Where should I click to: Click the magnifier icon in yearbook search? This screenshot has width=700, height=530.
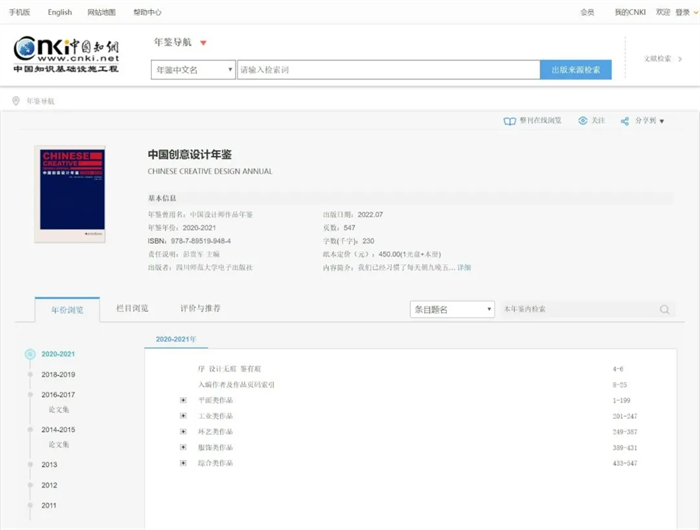664,310
